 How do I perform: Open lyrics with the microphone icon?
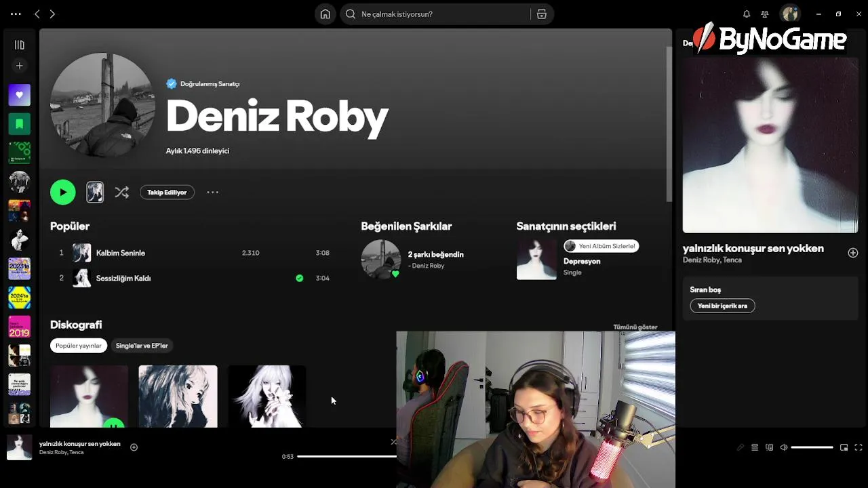(741, 447)
